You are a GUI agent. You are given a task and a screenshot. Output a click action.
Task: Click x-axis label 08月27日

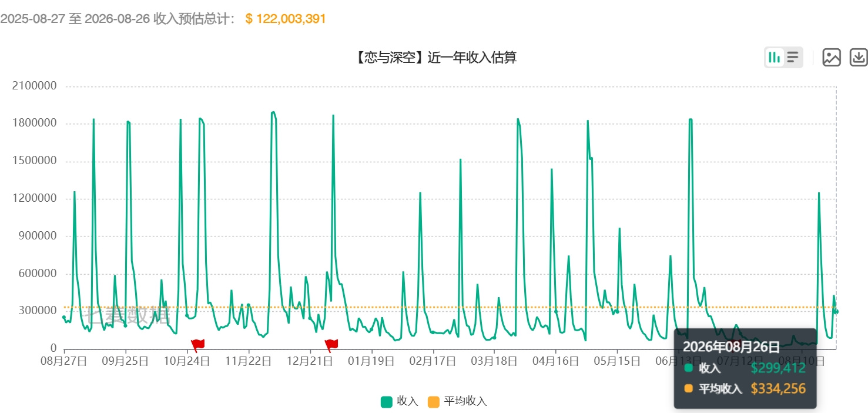coord(64,361)
